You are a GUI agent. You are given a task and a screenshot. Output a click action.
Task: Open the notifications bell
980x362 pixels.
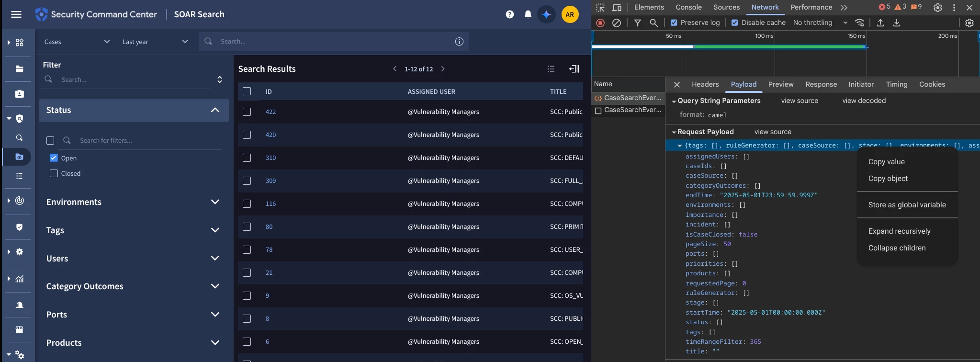coord(528,14)
